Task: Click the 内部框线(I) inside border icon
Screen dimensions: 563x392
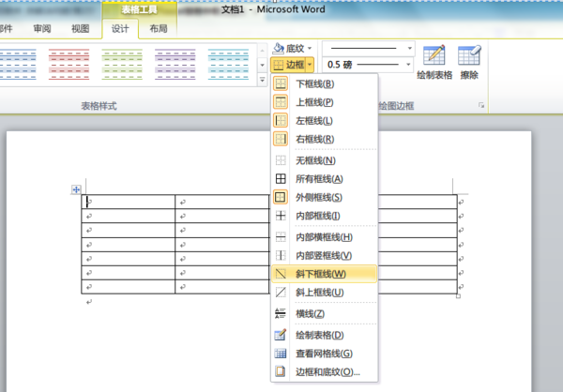Action: click(x=281, y=216)
